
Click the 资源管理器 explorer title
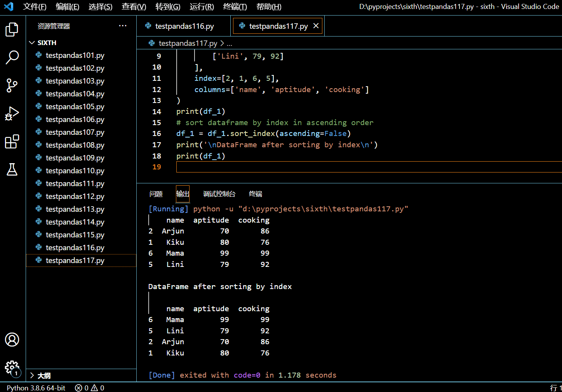pyautogui.click(x=54, y=26)
